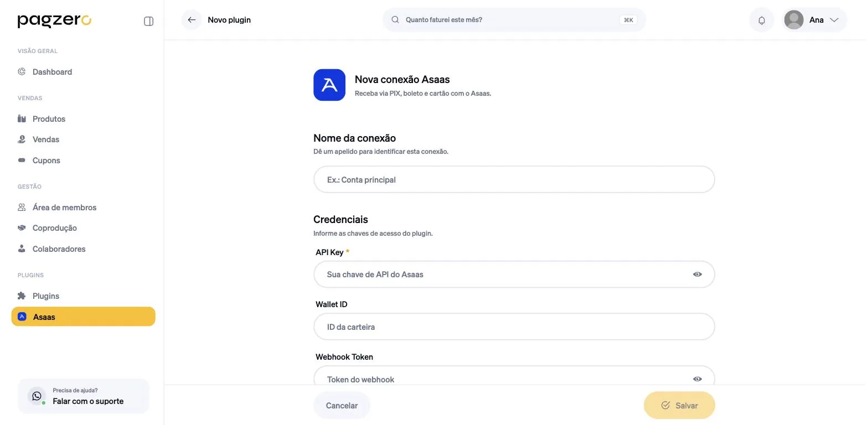Image resolution: width=868 pixels, height=425 pixels.
Task: Focus the Nome da conexão input
Action: [x=514, y=180]
